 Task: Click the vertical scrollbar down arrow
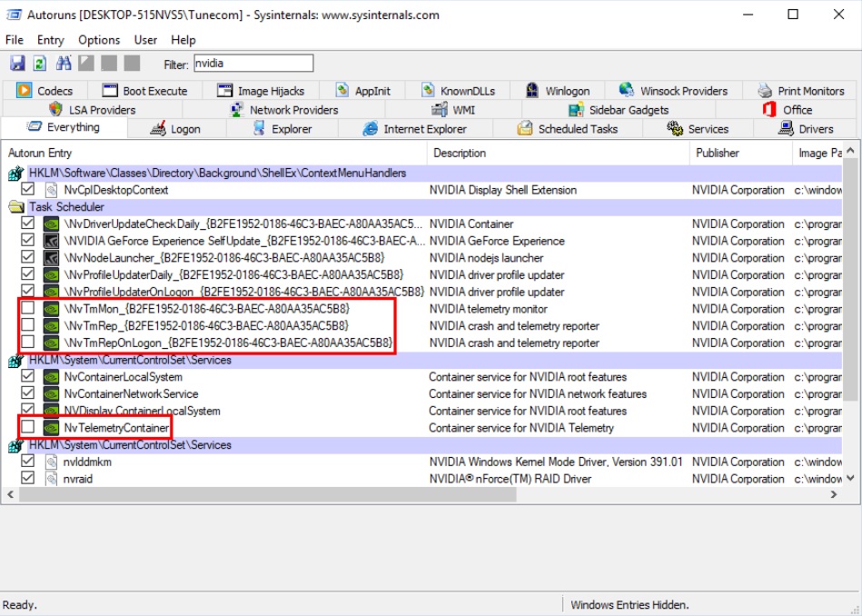click(x=850, y=479)
